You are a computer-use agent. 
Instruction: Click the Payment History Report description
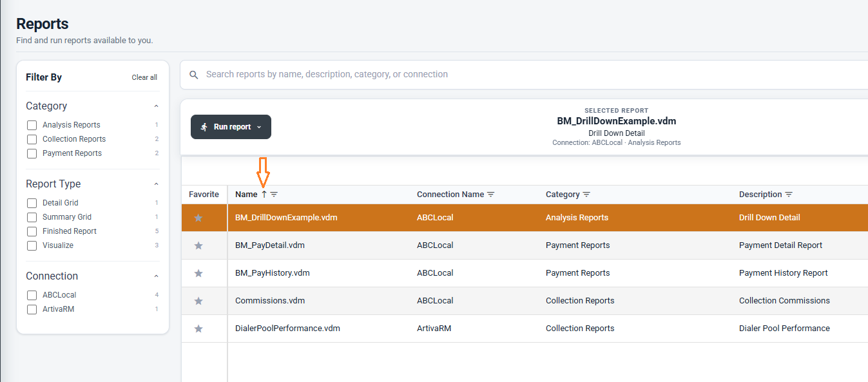[784, 273]
